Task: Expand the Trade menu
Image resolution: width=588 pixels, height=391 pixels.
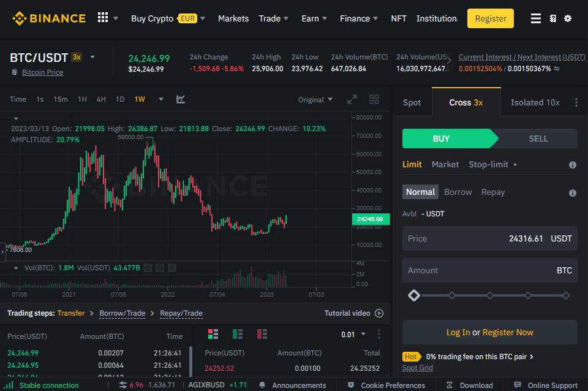Action: (x=273, y=18)
